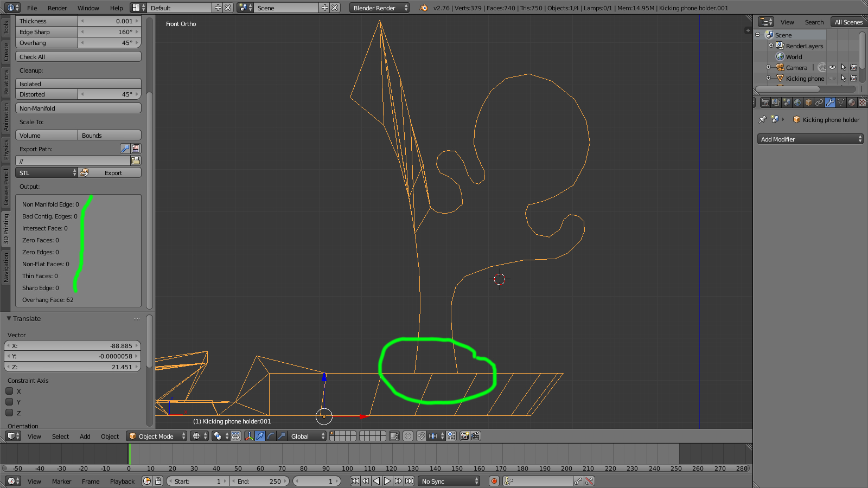
Task: Click the Non-Manifold button
Action: [x=78, y=108]
